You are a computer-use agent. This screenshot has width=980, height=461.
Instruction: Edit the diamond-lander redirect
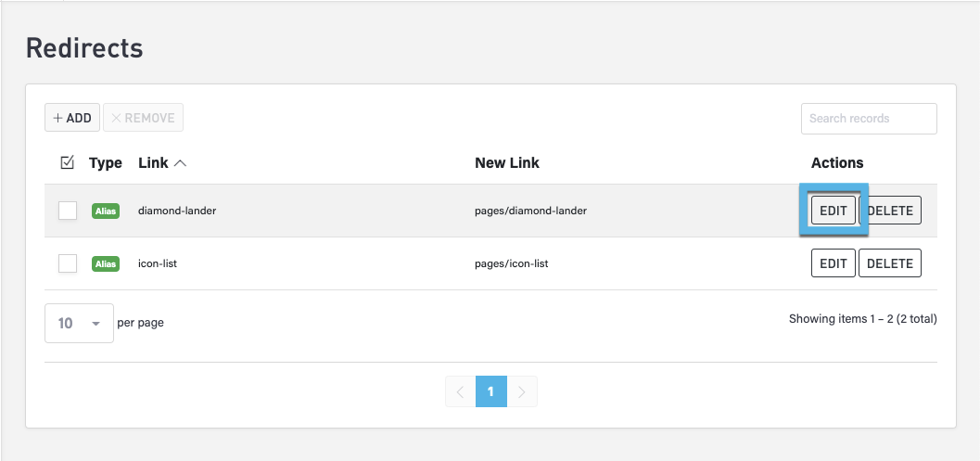coord(834,211)
